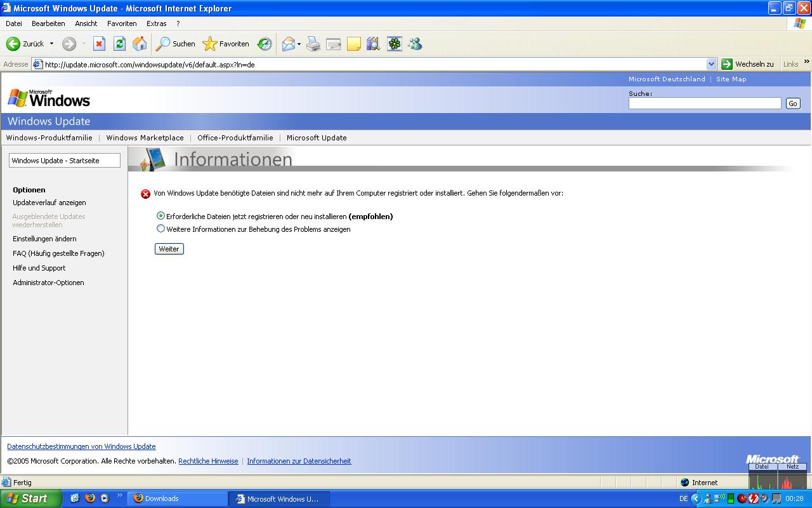812x508 pixels.
Task: Click the research books toolbar icon
Action: (x=374, y=44)
